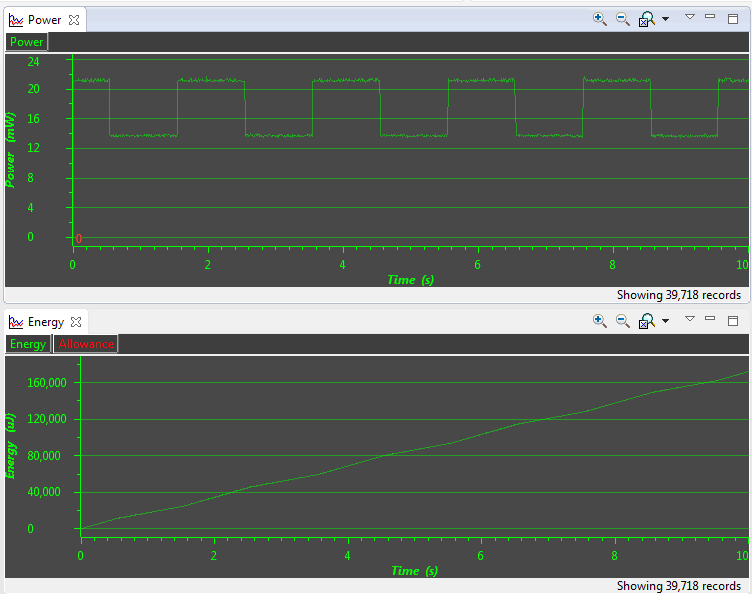752x594 pixels.
Task: Open the Power view menu triangle
Action: [x=690, y=17]
